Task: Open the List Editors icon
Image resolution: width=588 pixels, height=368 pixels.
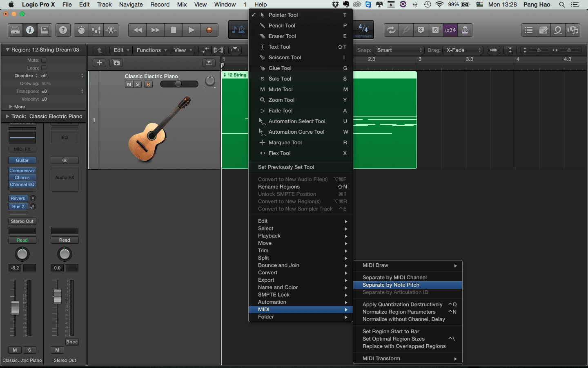Action: coord(528,30)
